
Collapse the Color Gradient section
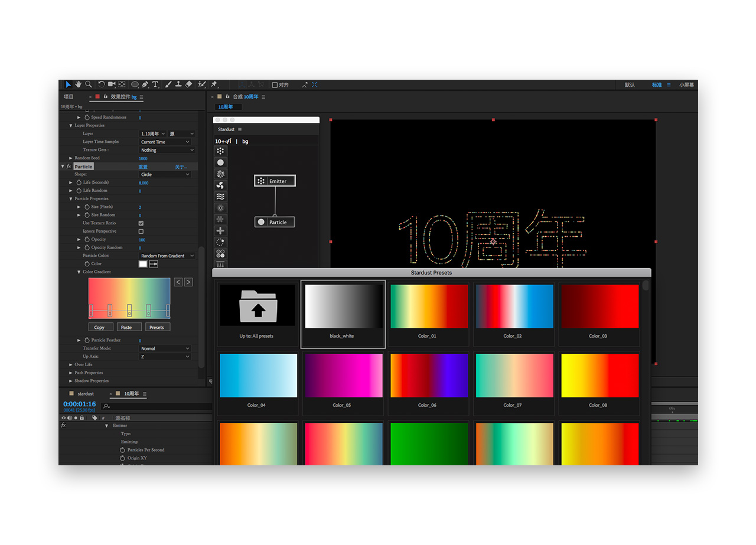(x=79, y=272)
